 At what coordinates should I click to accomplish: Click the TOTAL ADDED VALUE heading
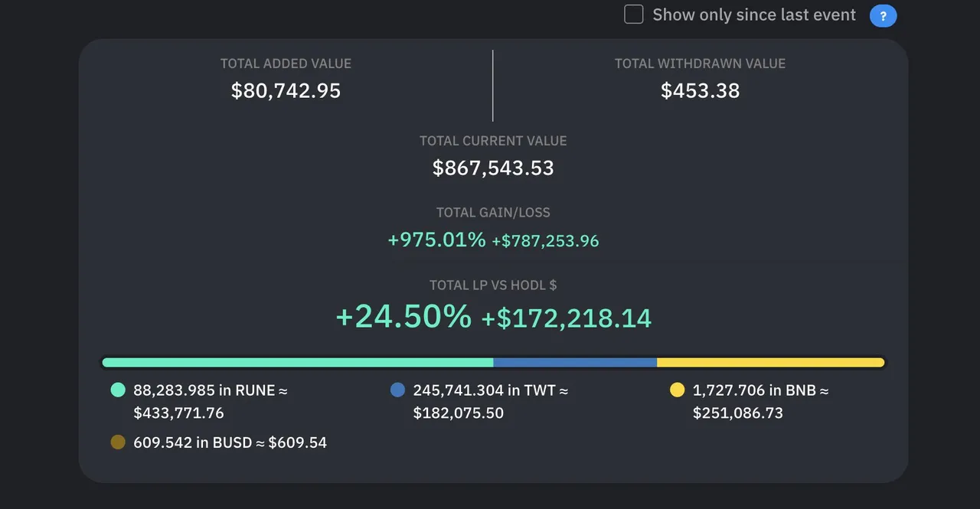click(x=286, y=64)
